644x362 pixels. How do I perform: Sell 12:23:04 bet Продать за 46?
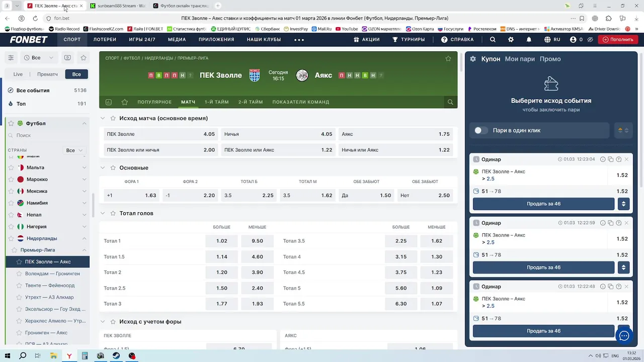tap(543, 204)
